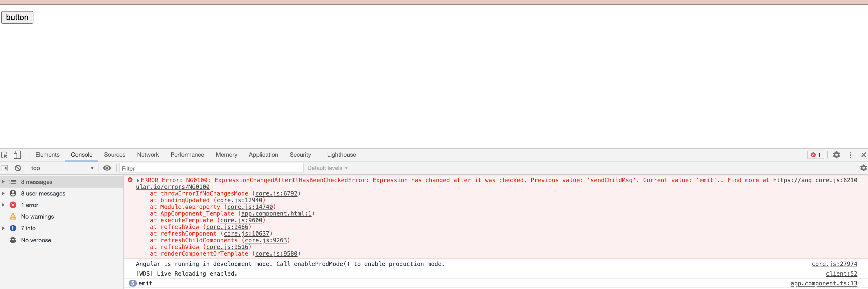Click the red error count badge
Screen dimensions: 868x289
click(x=815, y=155)
